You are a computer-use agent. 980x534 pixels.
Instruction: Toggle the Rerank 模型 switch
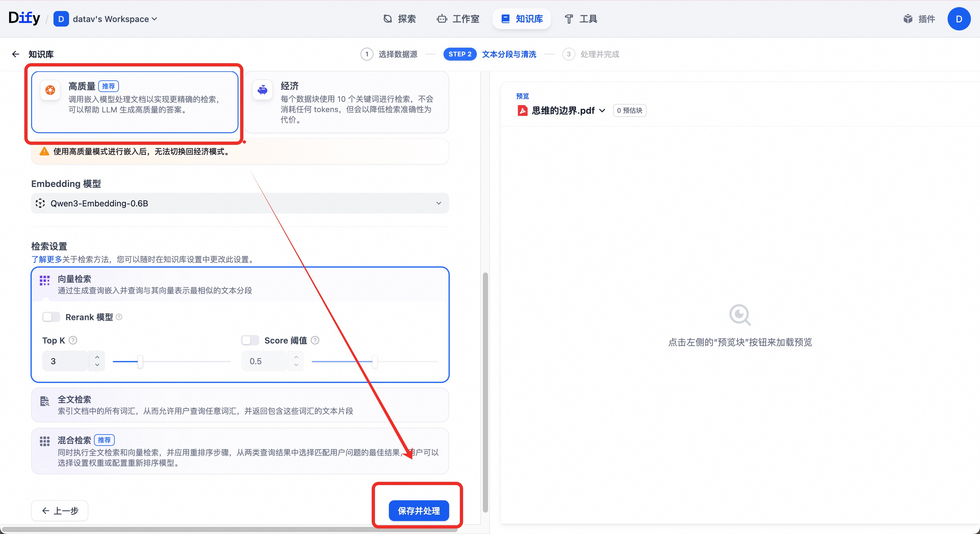51,317
